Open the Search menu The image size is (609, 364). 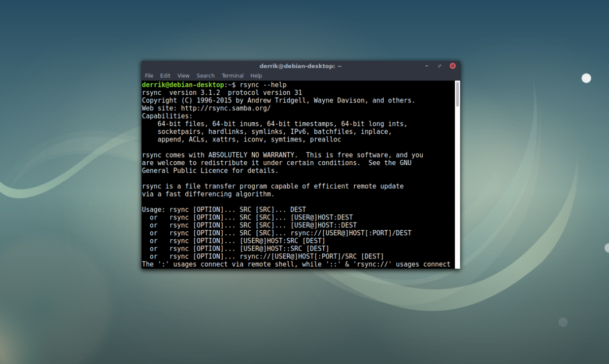point(206,76)
